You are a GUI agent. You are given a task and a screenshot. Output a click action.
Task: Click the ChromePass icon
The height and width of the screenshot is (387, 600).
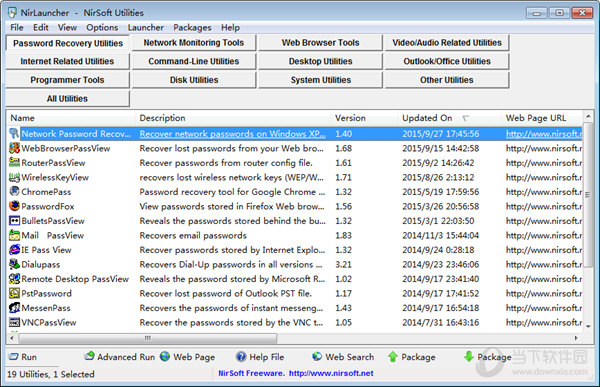[14, 192]
